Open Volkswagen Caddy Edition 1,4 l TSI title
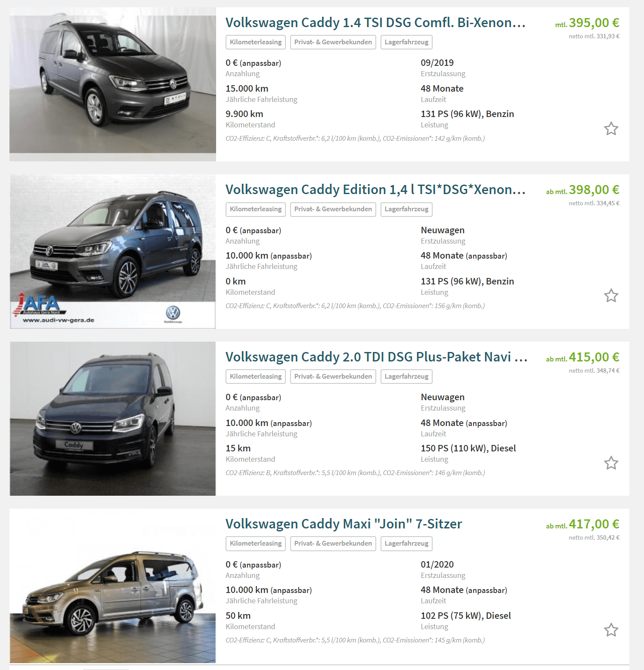The width and height of the screenshot is (644, 670). click(x=375, y=190)
